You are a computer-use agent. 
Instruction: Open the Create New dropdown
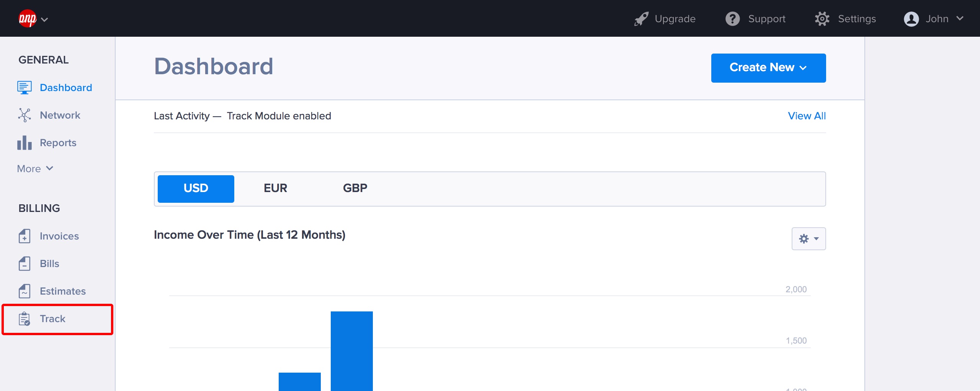coord(768,68)
